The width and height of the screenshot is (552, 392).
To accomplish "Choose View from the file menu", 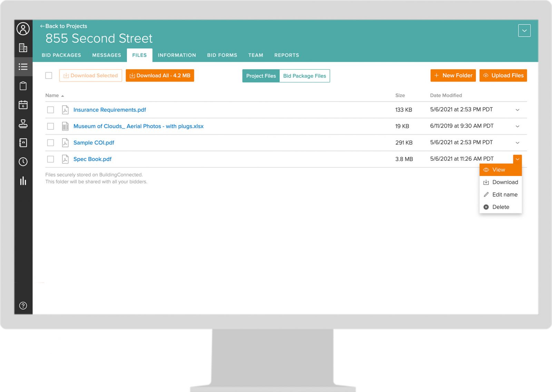I will pos(501,170).
